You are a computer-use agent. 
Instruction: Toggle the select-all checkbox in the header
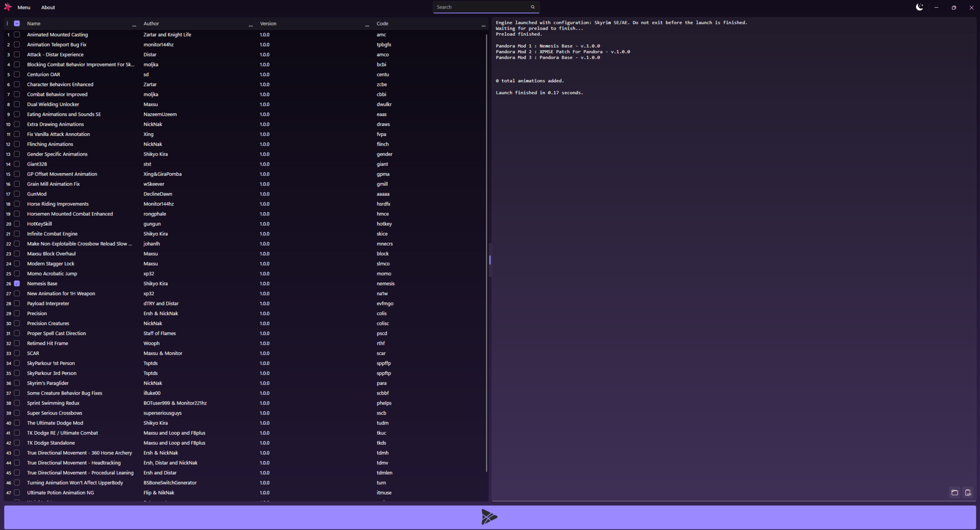(x=17, y=23)
